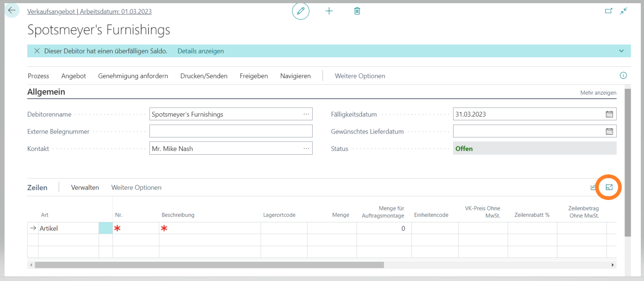
Task: Click the Spotsmeyer's Furnishings page title
Action: point(99,30)
